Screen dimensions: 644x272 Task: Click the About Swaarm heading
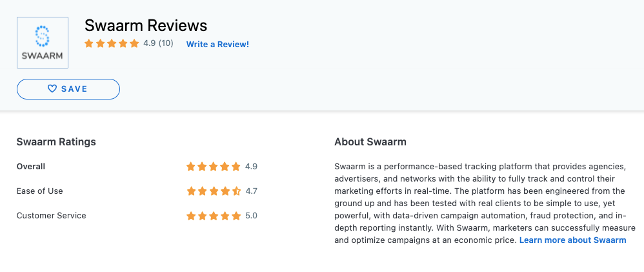click(x=370, y=142)
